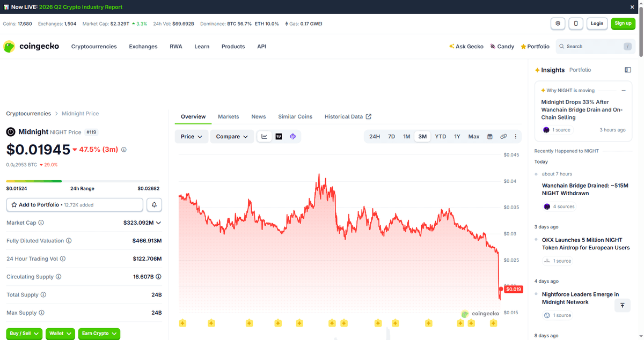Select the 7D chart range
Image resolution: width=644 pixels, height=340 pixels.
pos(392,137)
